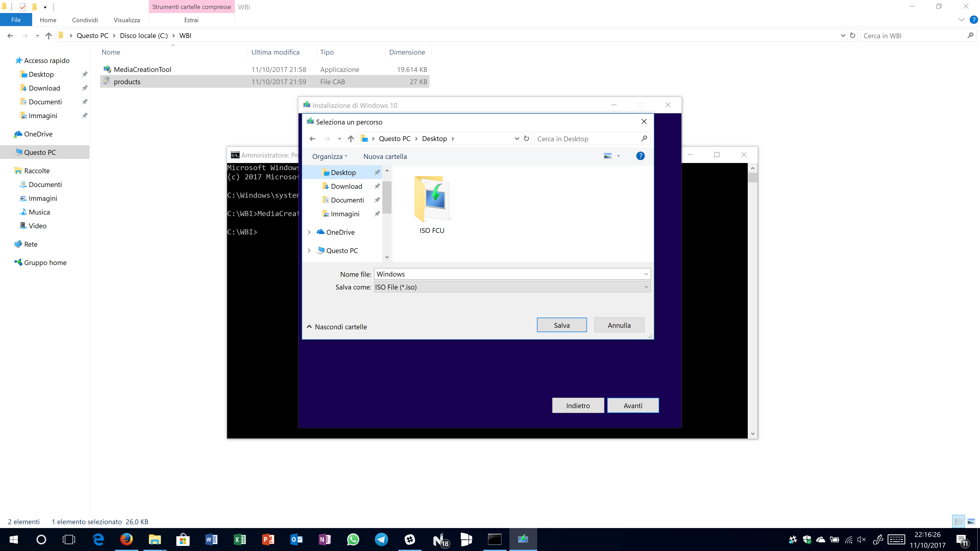Open the Condividi ribbon tab
This screenshot has width=980, height=551.
(85, 20)
